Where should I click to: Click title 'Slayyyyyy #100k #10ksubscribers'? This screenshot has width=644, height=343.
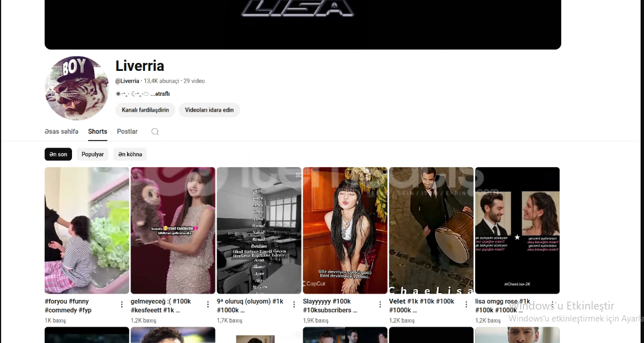tap(330, 306)
